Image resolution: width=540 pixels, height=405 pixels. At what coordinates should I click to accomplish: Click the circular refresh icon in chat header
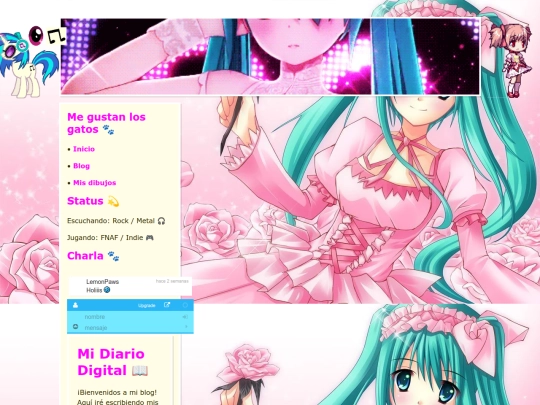pos(185,305)
